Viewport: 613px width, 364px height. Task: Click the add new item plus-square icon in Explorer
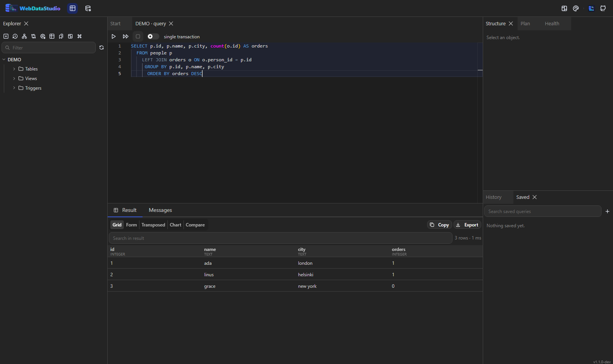[x=6, y=36]
